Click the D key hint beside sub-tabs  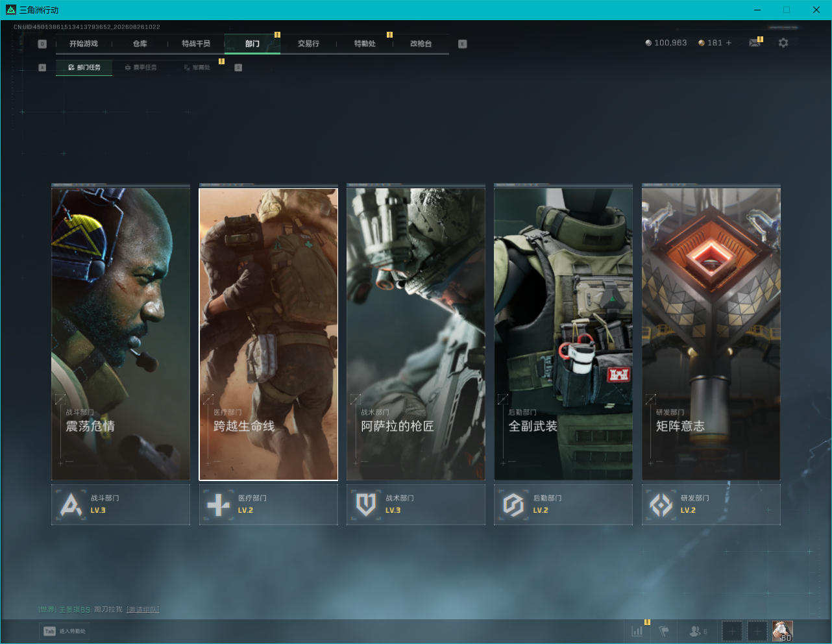[238, 68]
